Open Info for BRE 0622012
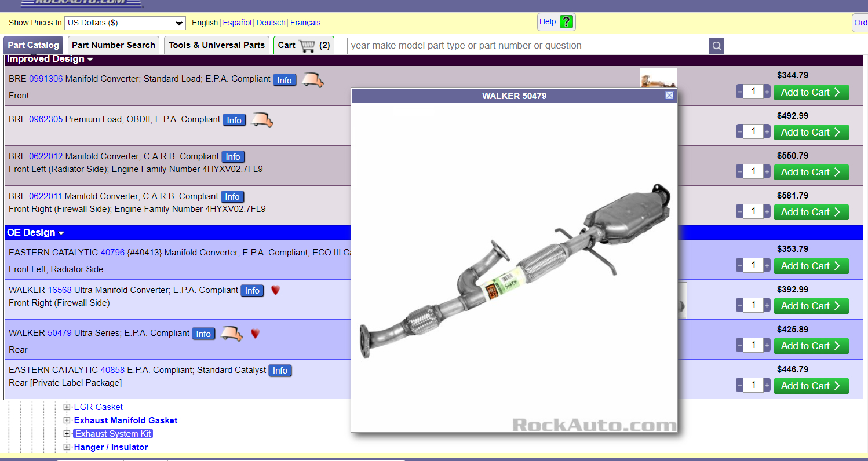The height and width of the screenshot is (461, 868). [x=233, y=157]
